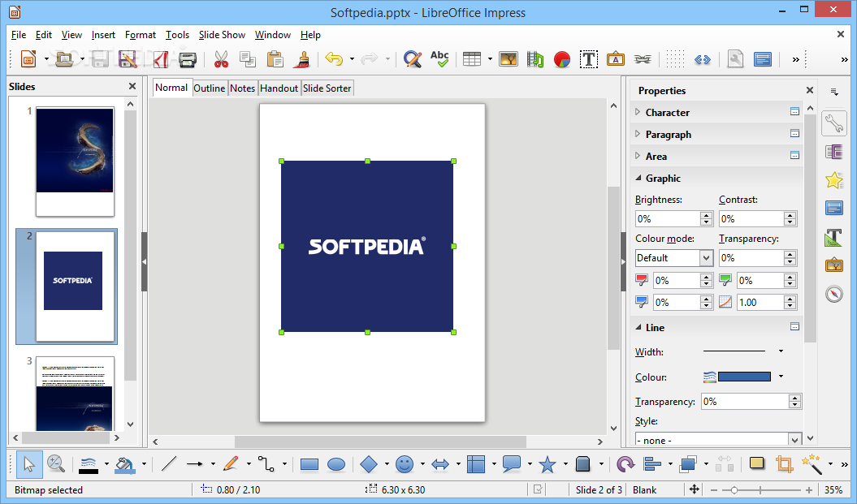
Task: Click the Brightness percentage field
Action: 668,218
